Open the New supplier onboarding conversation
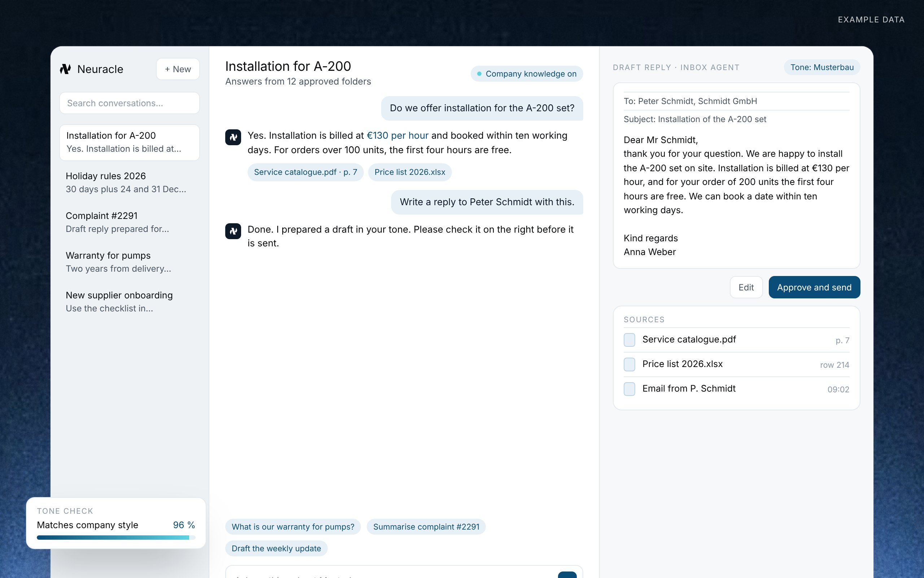The height and width of the screenshot is (578, 924). (130, 302)
